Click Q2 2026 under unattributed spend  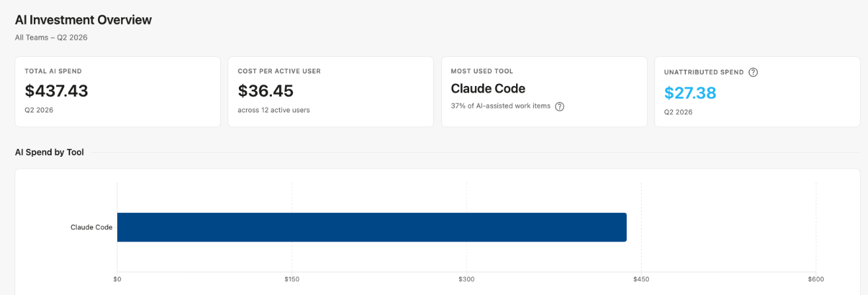[678, 112]
